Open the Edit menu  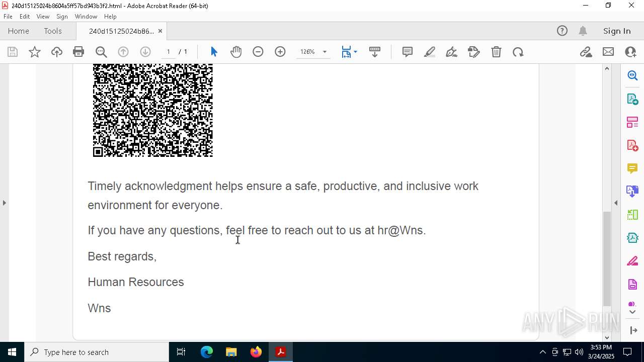click(25, 17)
